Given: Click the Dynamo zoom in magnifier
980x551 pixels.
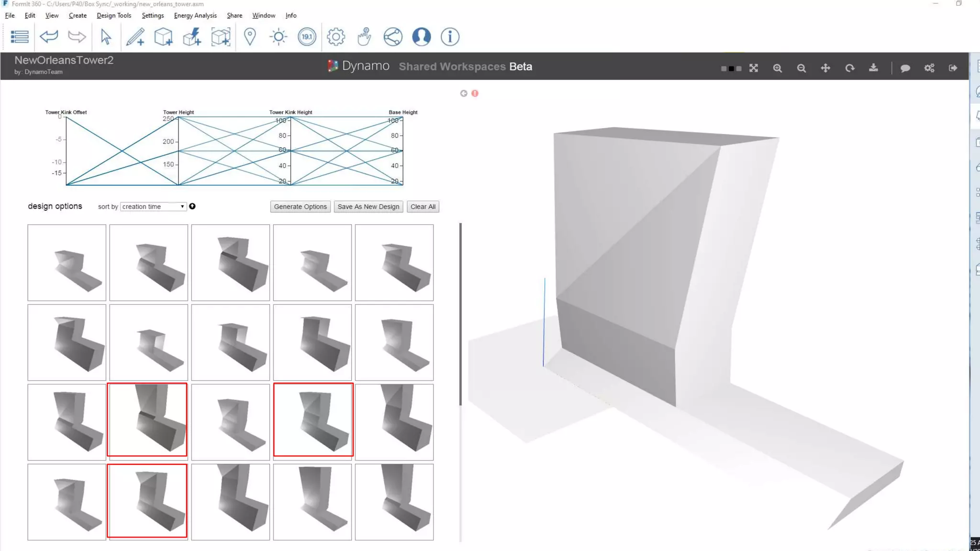Looking at the screenshot, I should tap(778, 68).
